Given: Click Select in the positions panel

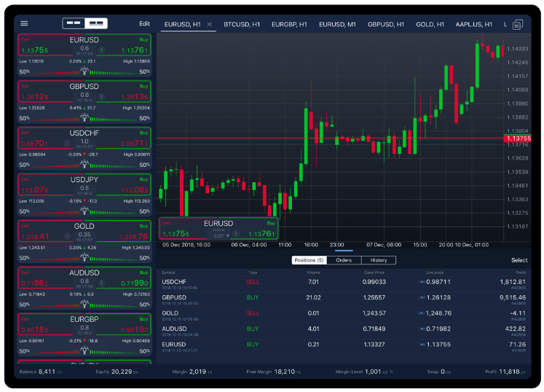Looking at the screenshot, I should (x=519, y=260).
